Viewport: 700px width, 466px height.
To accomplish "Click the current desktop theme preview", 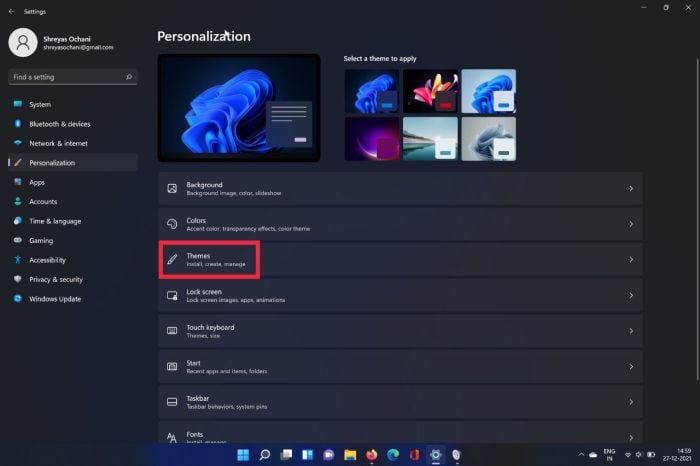I will 239,108.
